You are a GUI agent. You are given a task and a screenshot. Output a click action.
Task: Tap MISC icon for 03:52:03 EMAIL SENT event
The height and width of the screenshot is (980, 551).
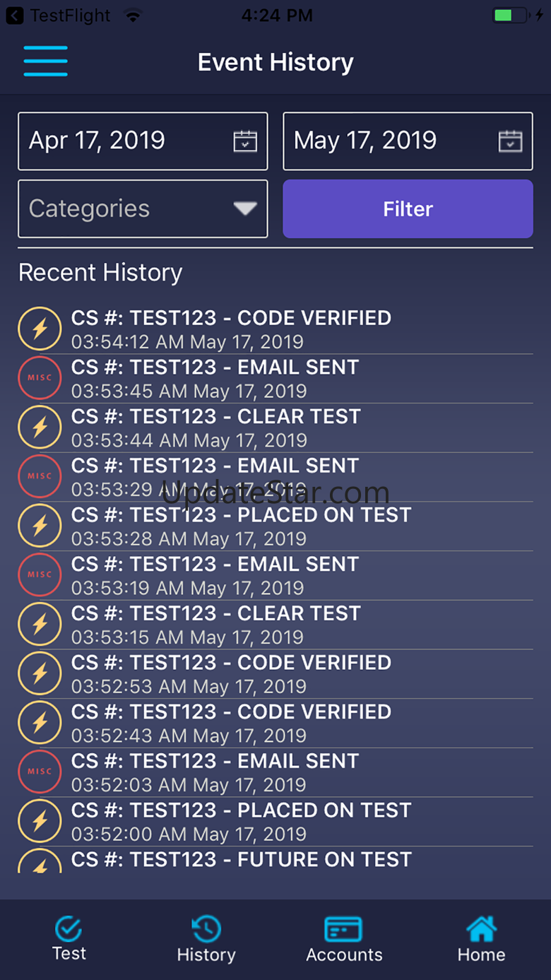[x=40, y=772]
